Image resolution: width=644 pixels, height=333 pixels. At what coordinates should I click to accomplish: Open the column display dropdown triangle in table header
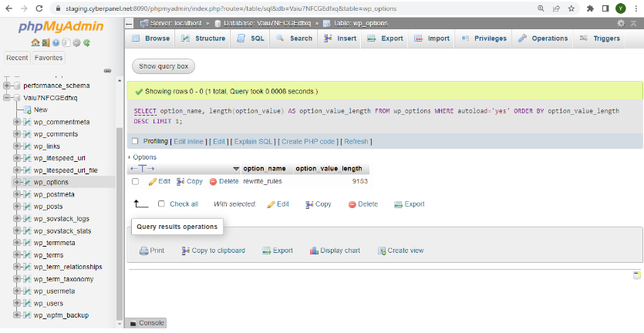point(236,169)
